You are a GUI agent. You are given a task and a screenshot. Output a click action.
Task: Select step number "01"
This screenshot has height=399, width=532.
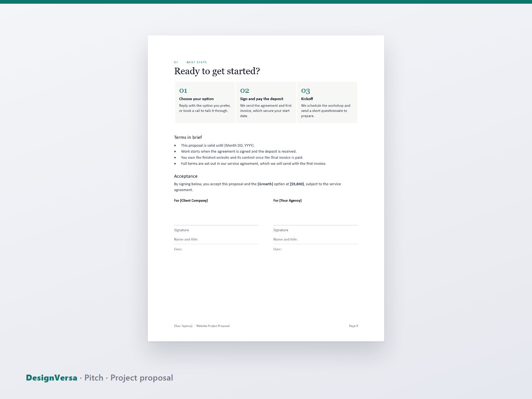click(x=183, y=91)
